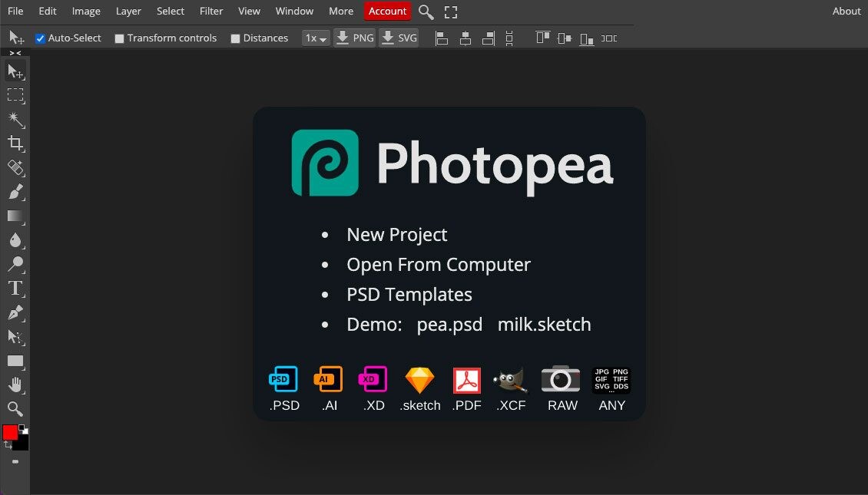Align left edges of layers
868x495 pixels.
coord(441,38)
